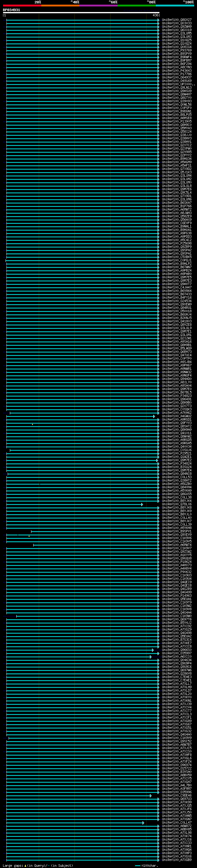Viewport: 197px width, 868px height.
Task: Select the UniRef100_B8LPU5 label
Action: pyautogui.click(x=177, y=115)
